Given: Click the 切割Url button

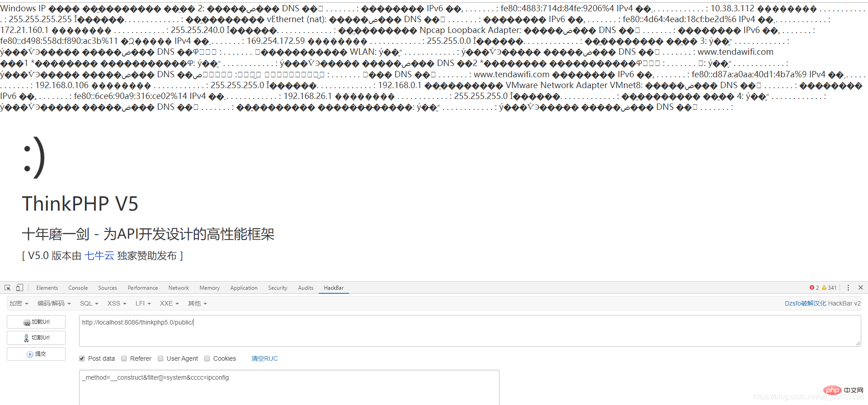Looking at the screenshot, I should coord(36,338).
